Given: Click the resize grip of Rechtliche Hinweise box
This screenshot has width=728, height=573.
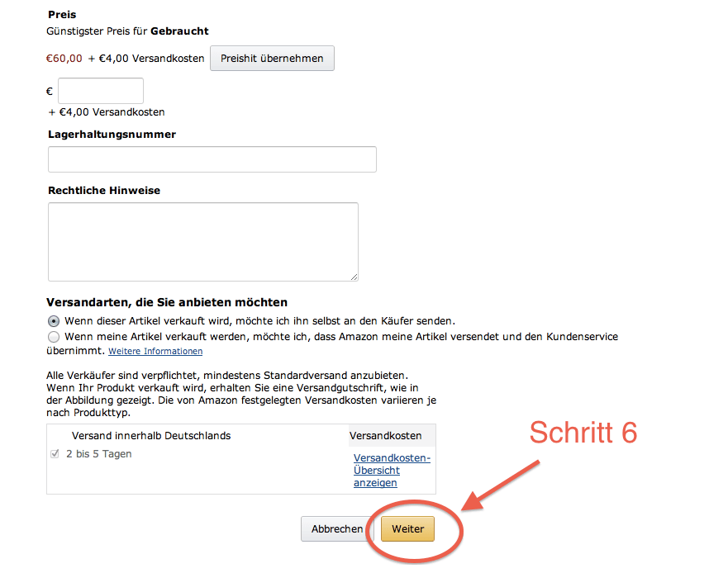Looking at the screenshot, I should click(x=354, y=277).
